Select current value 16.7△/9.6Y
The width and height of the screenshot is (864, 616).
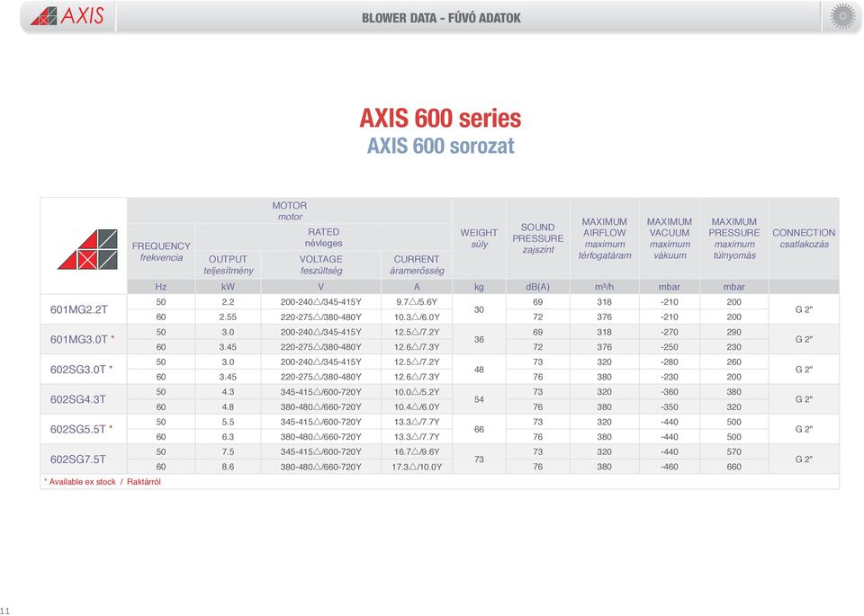417,452
